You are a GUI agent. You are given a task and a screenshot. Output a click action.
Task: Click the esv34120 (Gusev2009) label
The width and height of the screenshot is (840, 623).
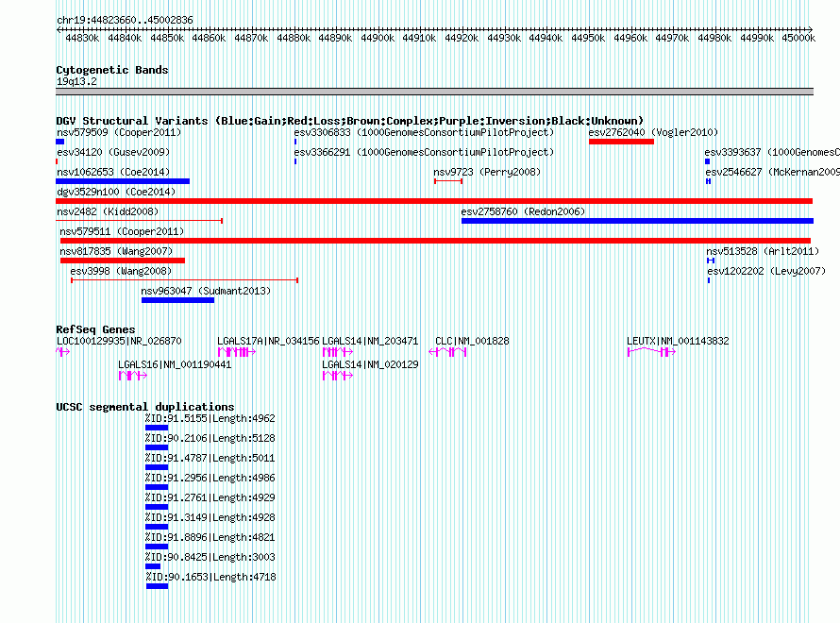pos(113,152)
